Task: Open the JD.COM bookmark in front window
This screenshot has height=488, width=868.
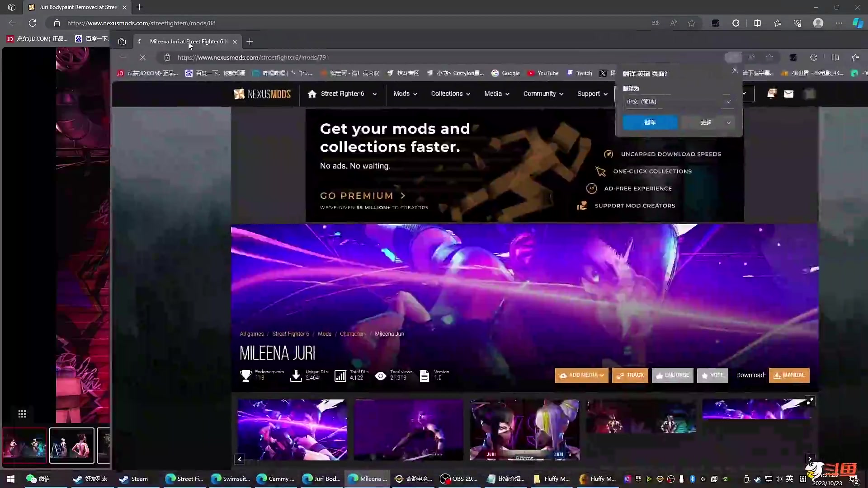Action: click(147, 73)
